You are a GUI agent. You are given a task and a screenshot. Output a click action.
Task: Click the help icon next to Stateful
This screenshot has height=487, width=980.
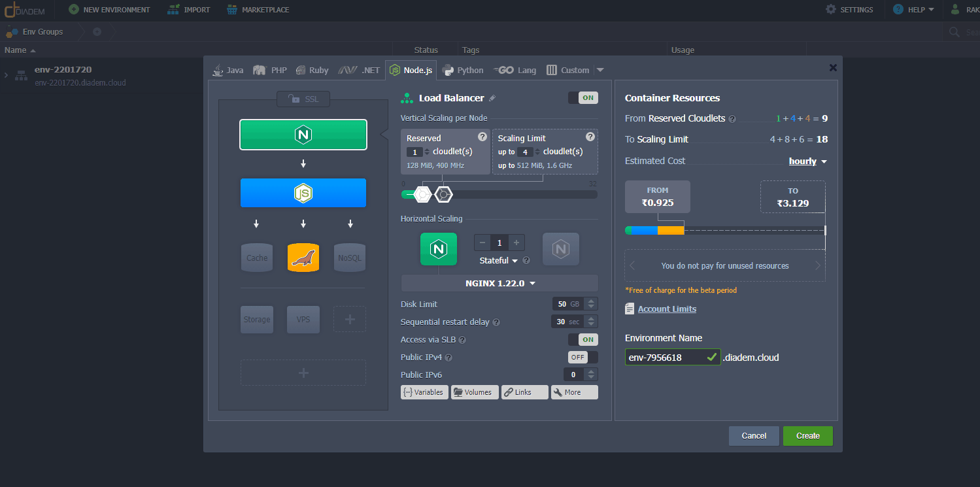[526, 260]
